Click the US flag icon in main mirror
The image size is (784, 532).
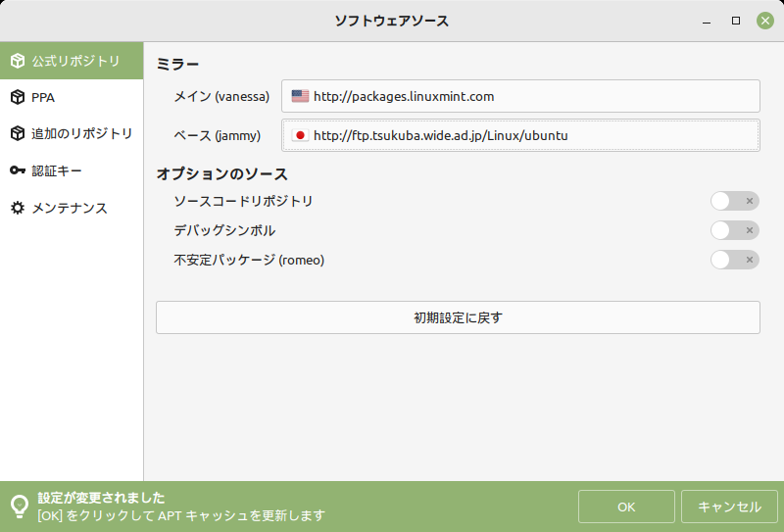tap(300, 96)
